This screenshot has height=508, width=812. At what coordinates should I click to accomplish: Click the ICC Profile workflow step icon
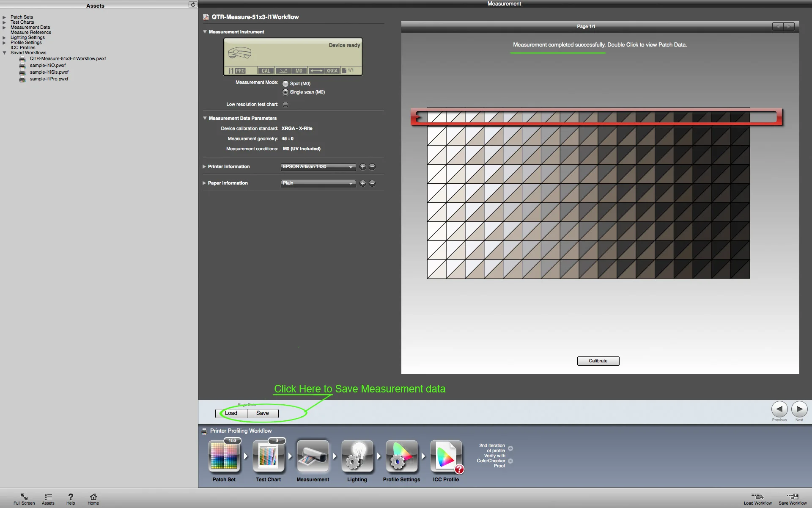pyautogui.click(x=446, y=456)
